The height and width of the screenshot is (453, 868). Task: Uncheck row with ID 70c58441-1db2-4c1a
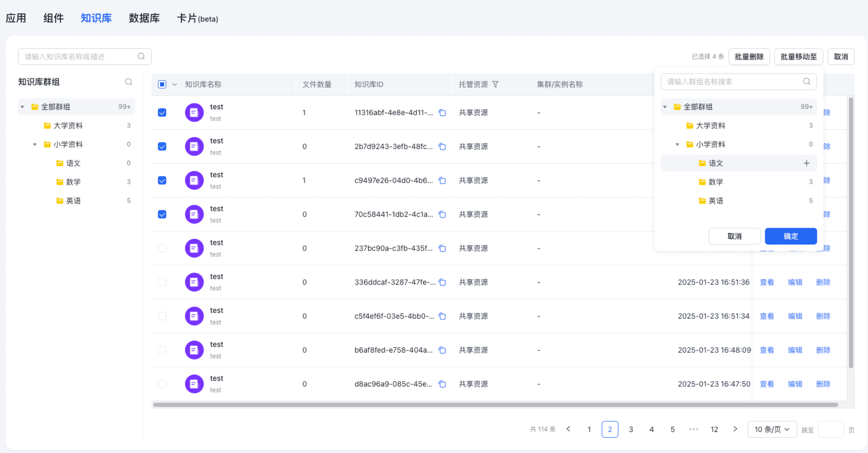tap(162, 215)
